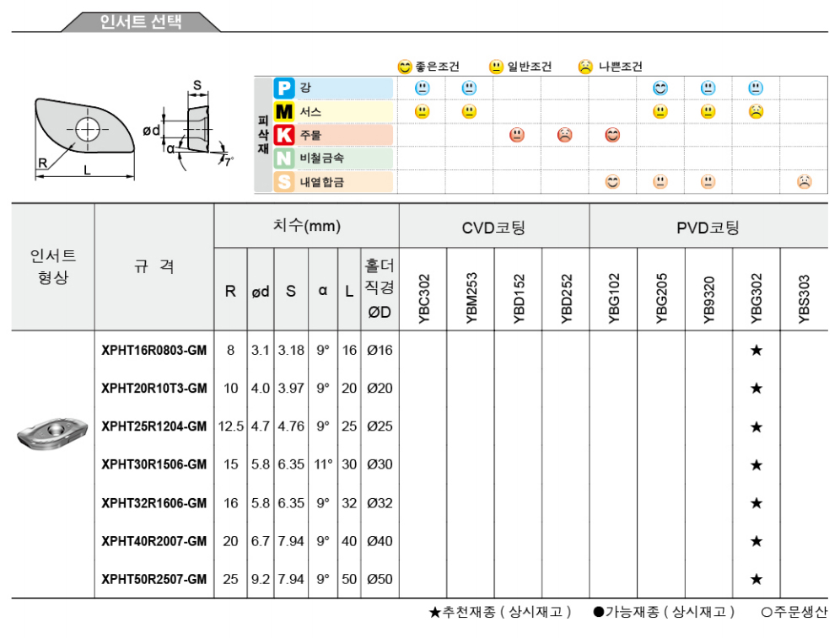Click the K row face under YBG102

(x=612, y=135)
